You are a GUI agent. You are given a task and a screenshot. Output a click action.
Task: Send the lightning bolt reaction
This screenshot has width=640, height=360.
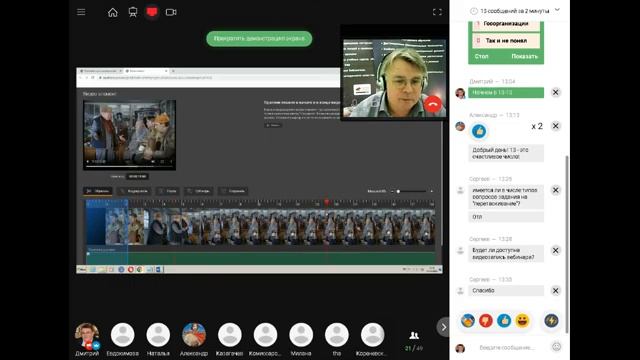click(x=551, y=321)
